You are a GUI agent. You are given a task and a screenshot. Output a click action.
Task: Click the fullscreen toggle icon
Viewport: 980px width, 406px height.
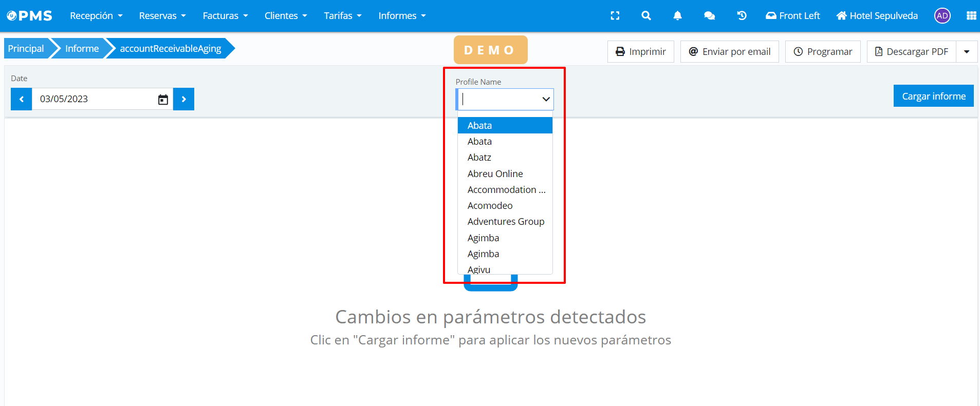(x=615, y=16)
